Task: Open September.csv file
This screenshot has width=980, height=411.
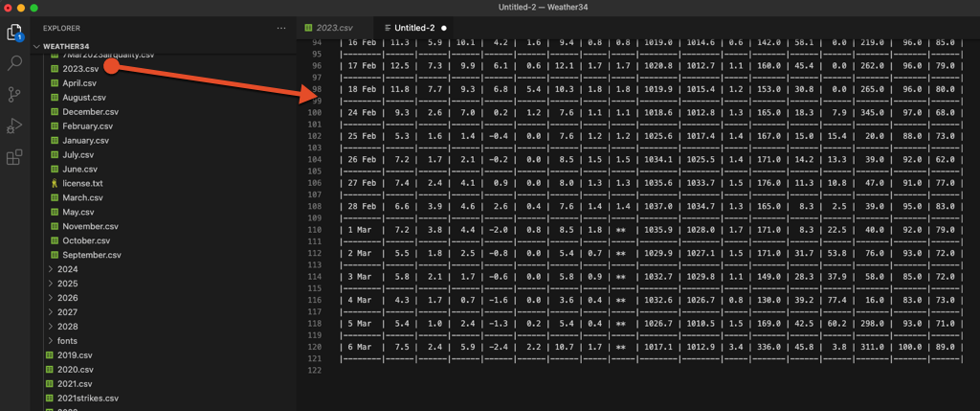Action: coord(92,255)
